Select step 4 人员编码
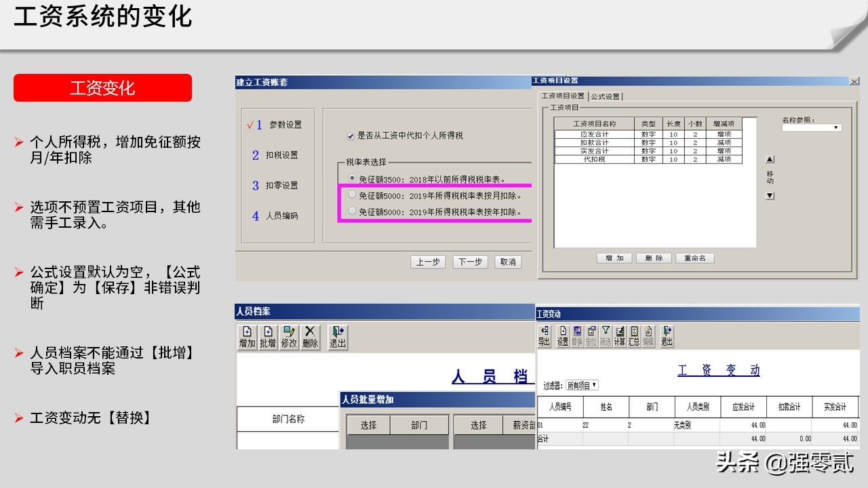This screenshot has height=488, width=868. (x=275, y=216)
